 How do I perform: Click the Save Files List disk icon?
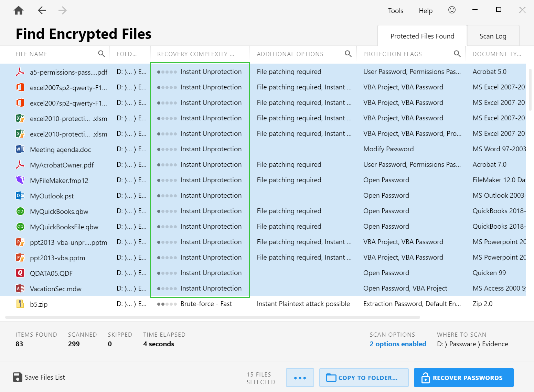[18, 377]
